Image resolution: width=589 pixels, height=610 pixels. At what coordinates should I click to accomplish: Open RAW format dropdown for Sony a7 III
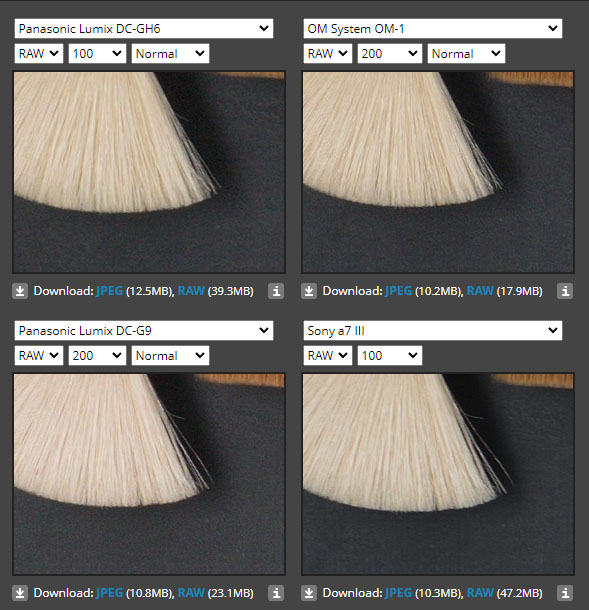328,356
